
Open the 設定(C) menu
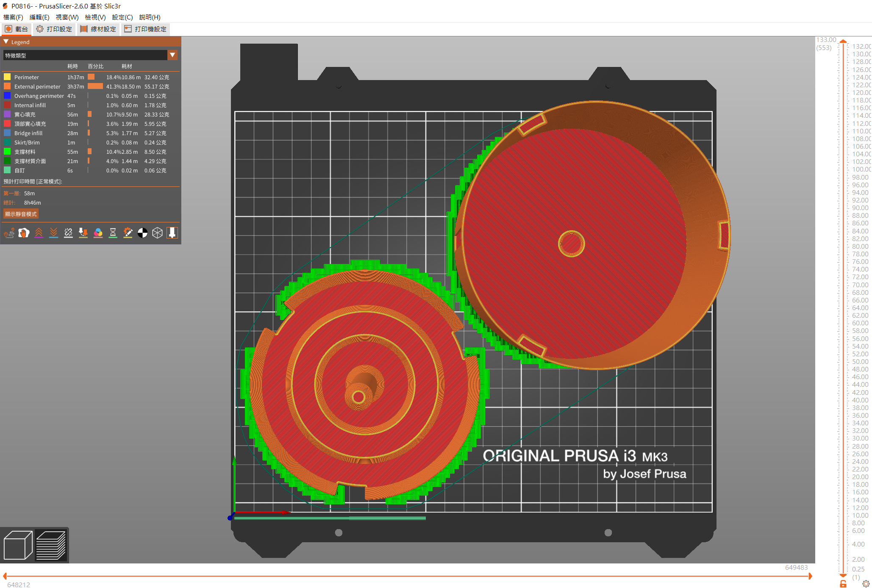[x=122, y=17]
